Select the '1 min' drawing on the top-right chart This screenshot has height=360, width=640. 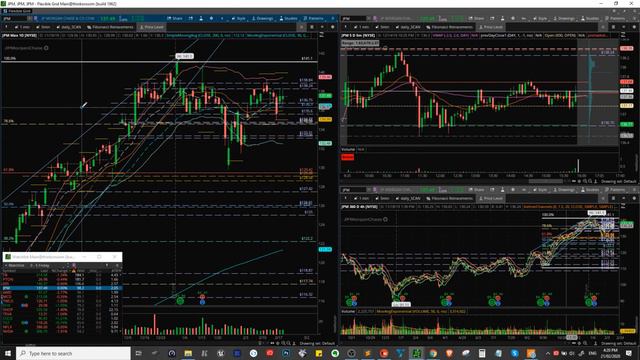[362, 27]
